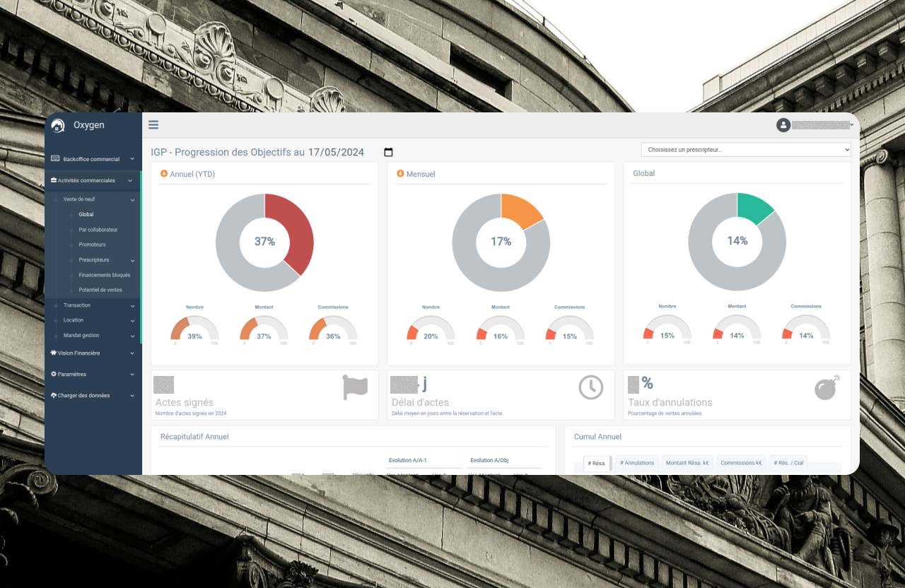Click the Oxygen house logo
905x588 pixels.
point(57,126)
